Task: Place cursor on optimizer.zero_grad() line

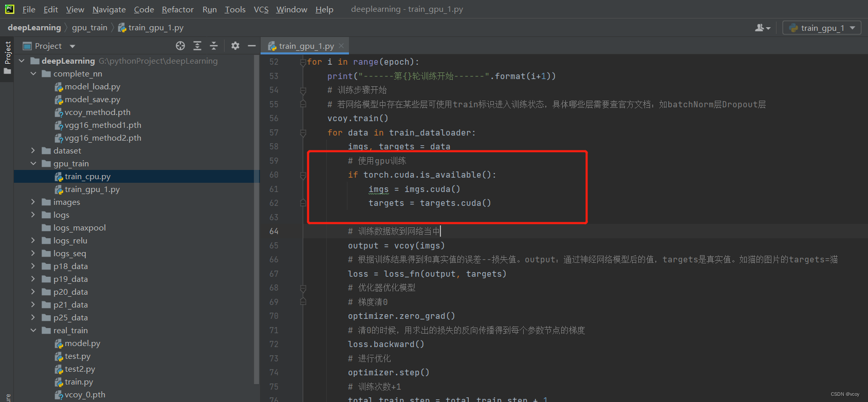Action: 401,316
